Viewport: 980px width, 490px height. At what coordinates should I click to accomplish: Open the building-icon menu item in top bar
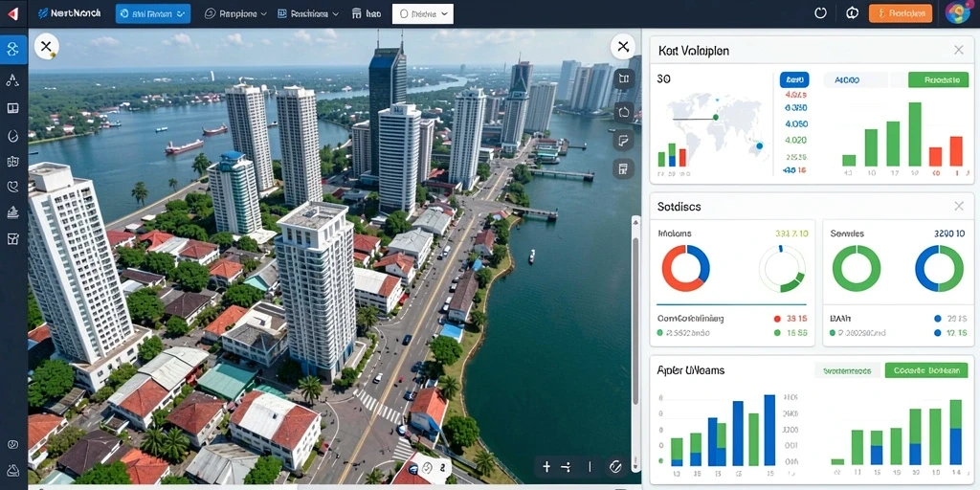click(366, 13)
